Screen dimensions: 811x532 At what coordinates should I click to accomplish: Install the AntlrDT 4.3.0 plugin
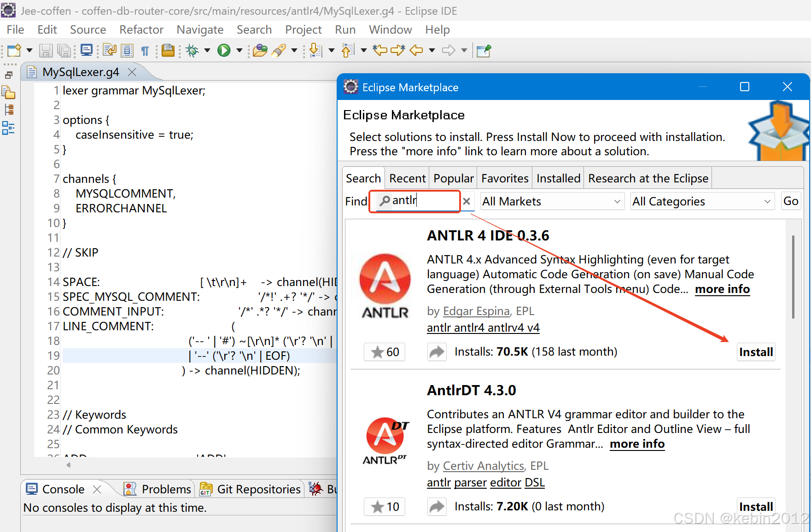(x=756, y=507)
